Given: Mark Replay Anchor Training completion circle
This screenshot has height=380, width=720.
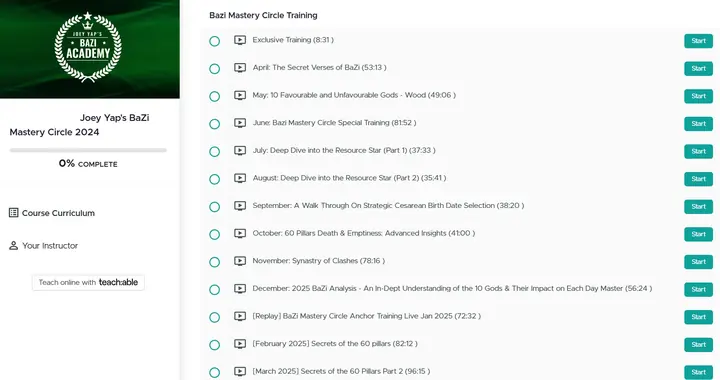Looking at the screenshot, I should click(214, 317).
